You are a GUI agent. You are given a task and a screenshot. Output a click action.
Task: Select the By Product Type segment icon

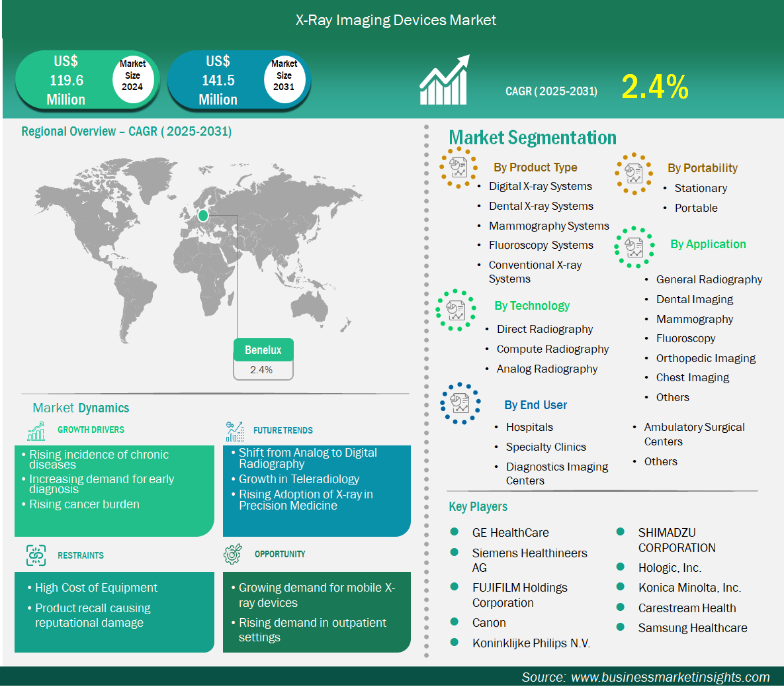458,167
